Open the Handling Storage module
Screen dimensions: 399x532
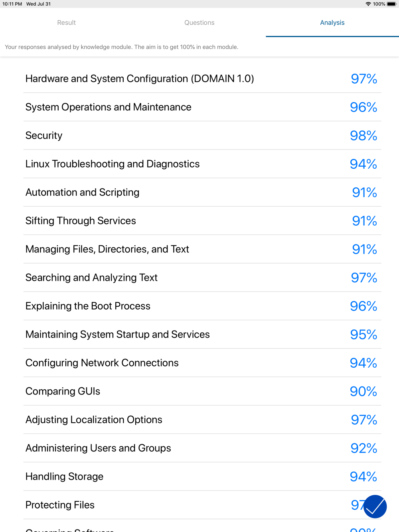(202, 477)
